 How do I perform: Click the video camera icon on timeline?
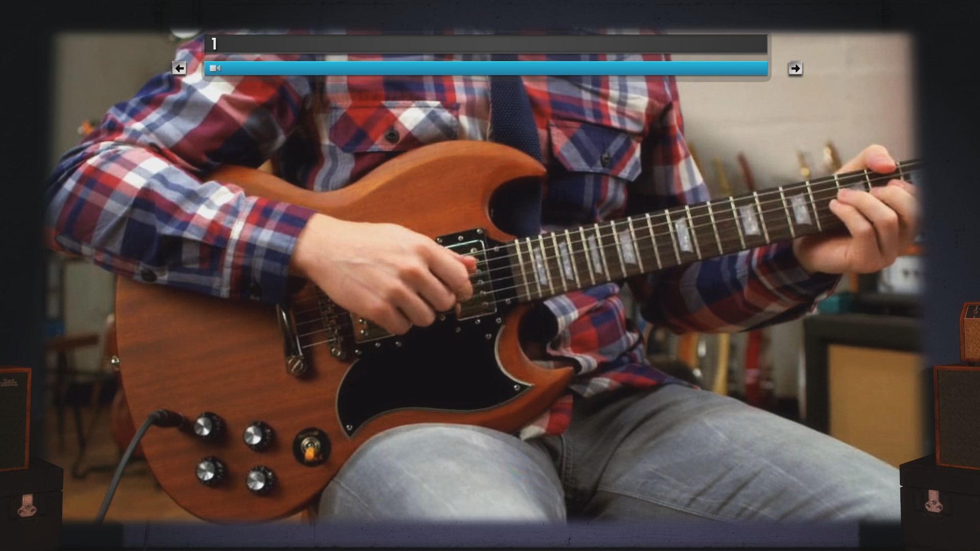[215, 67]
